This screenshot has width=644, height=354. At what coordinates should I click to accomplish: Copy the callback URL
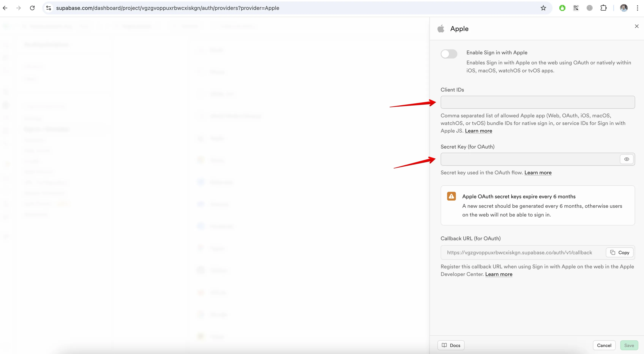620,253
